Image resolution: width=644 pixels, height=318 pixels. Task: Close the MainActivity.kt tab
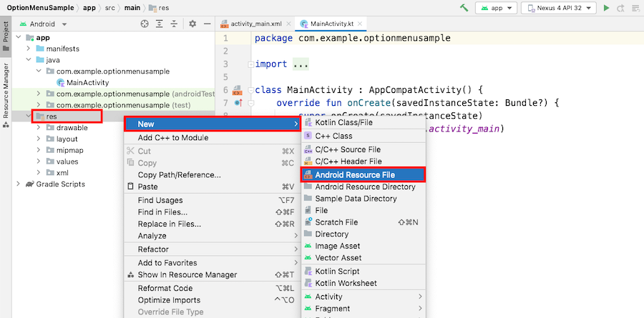point(360,24)
